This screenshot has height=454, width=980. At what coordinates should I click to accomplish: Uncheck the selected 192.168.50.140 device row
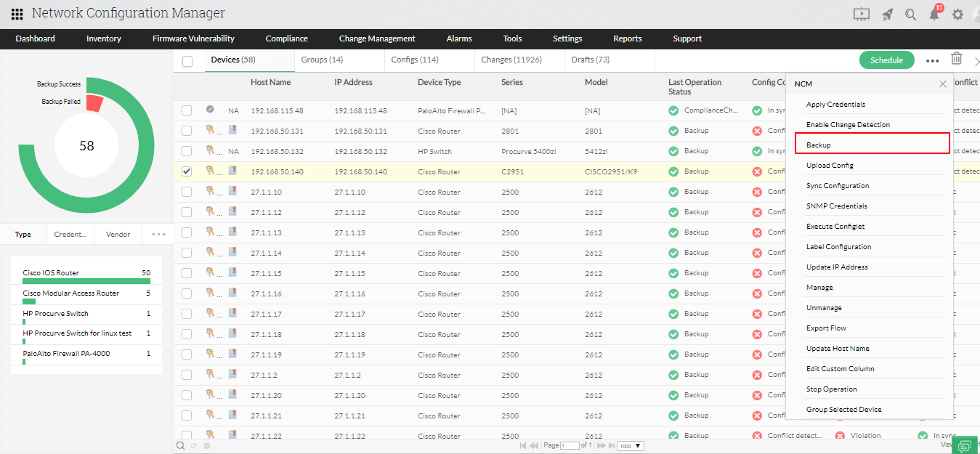tap(187, 171)
